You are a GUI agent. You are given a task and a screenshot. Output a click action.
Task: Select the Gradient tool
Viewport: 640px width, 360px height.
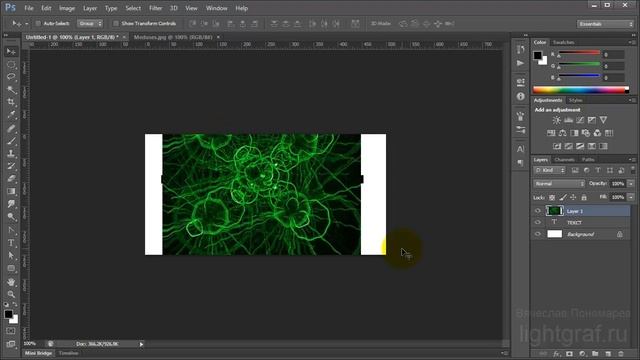[x=11, y=191]
